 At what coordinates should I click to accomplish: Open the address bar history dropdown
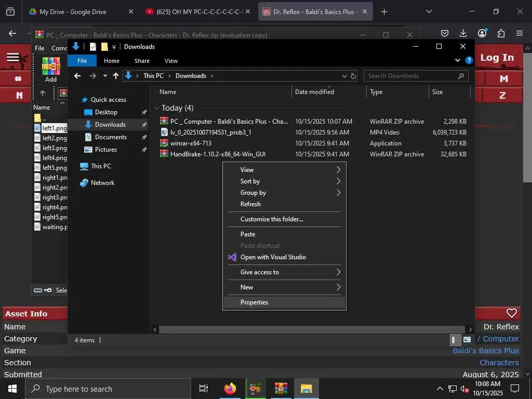pos(344,76)
